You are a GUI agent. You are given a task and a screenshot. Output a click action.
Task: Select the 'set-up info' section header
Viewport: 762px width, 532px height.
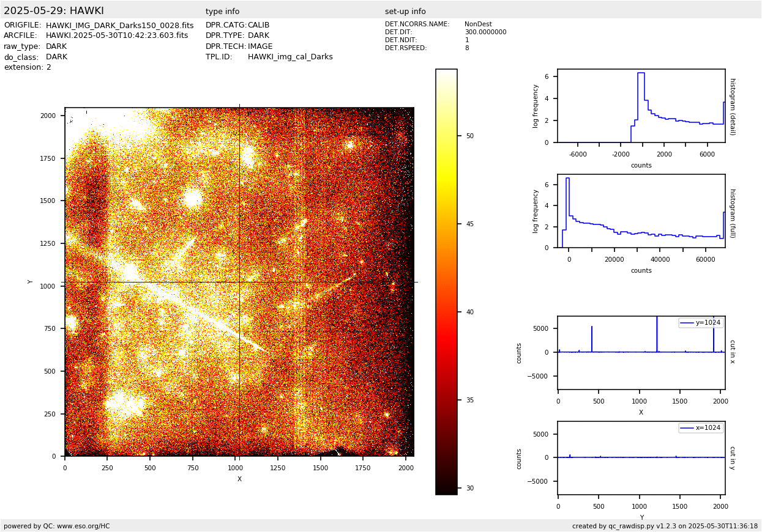coord(405,12)
